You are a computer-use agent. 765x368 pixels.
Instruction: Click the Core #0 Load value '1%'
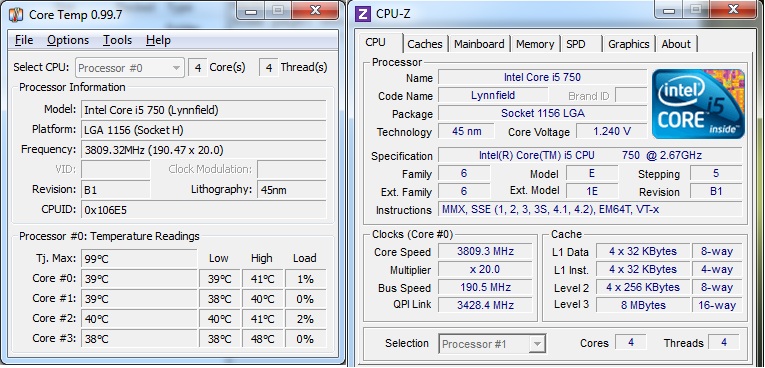(x=305, y=279)
